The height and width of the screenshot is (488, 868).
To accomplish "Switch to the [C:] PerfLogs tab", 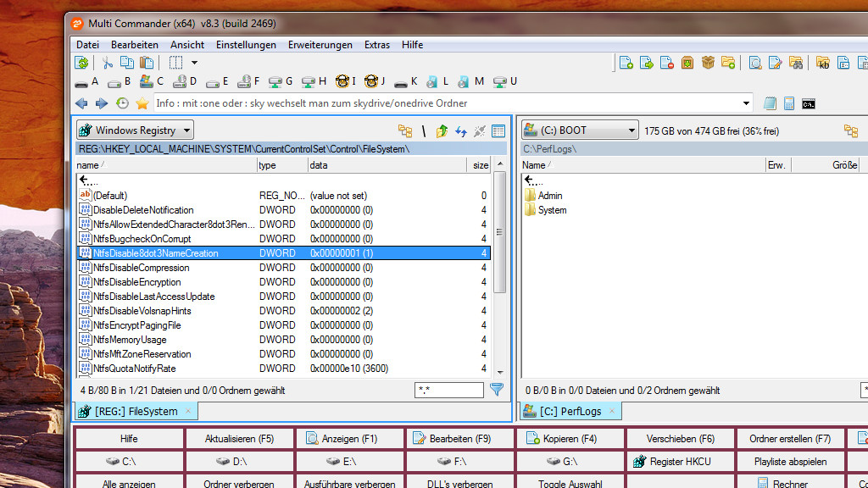I will (x=570, y=412).
